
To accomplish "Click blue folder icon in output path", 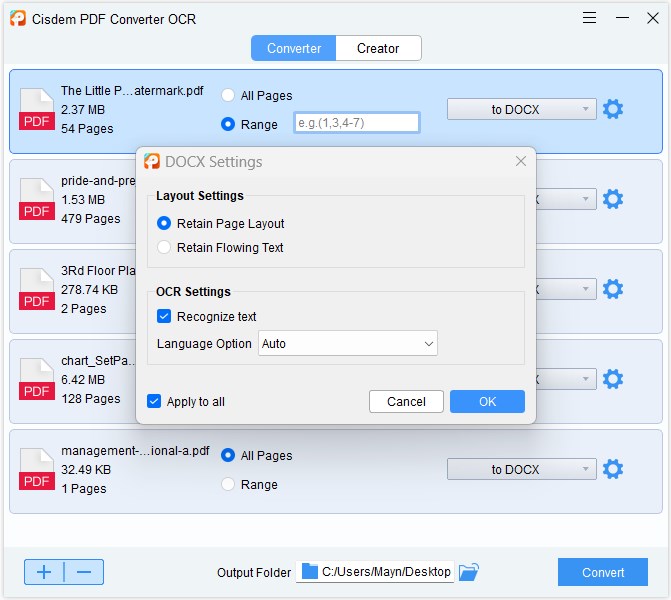I will click(x=310, y=571).
